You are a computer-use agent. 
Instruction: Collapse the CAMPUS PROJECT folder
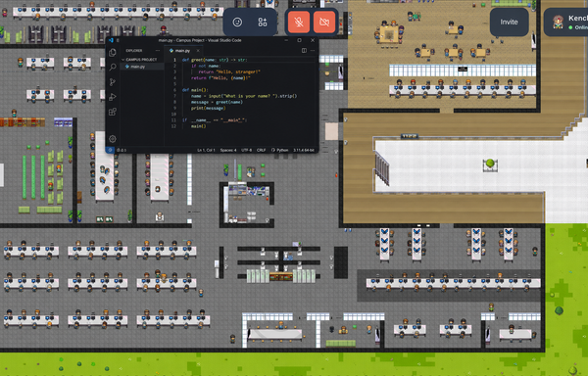142,60
